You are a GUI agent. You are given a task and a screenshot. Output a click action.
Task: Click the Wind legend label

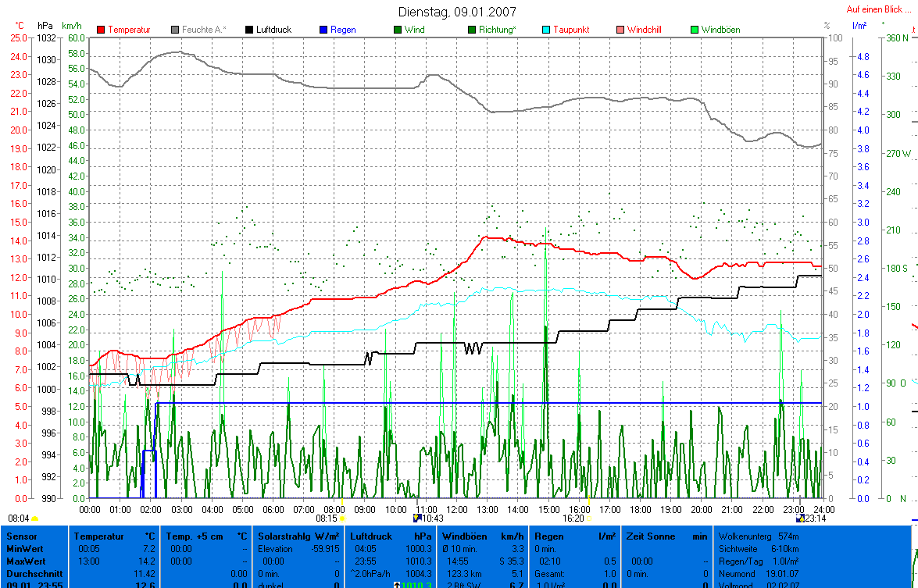tap(415, 30)
